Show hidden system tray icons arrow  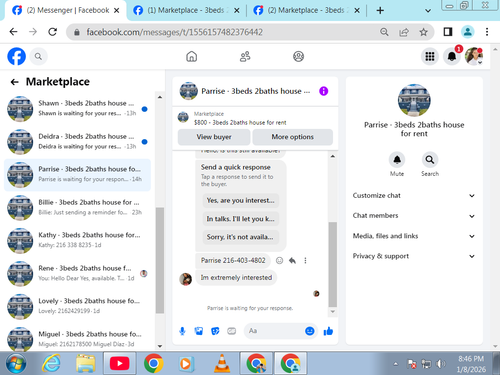396,364
